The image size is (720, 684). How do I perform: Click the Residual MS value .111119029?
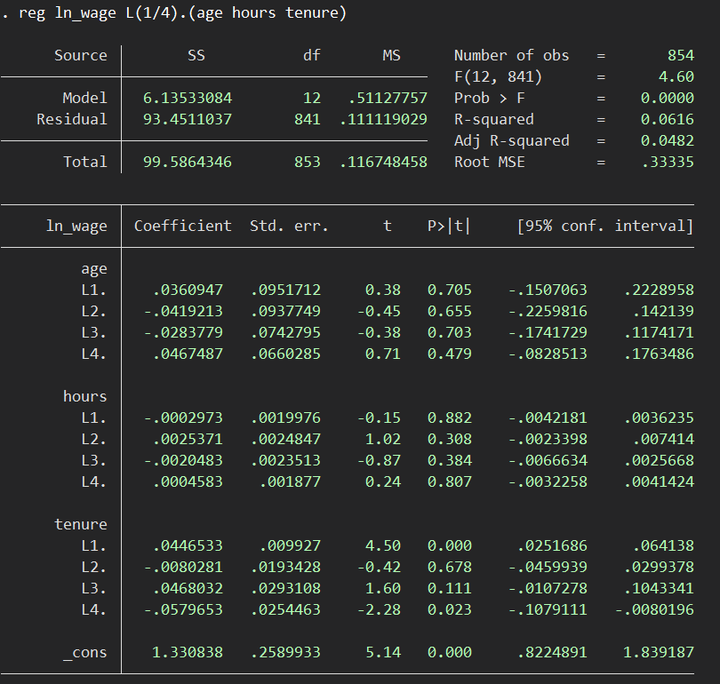(383, 119)
